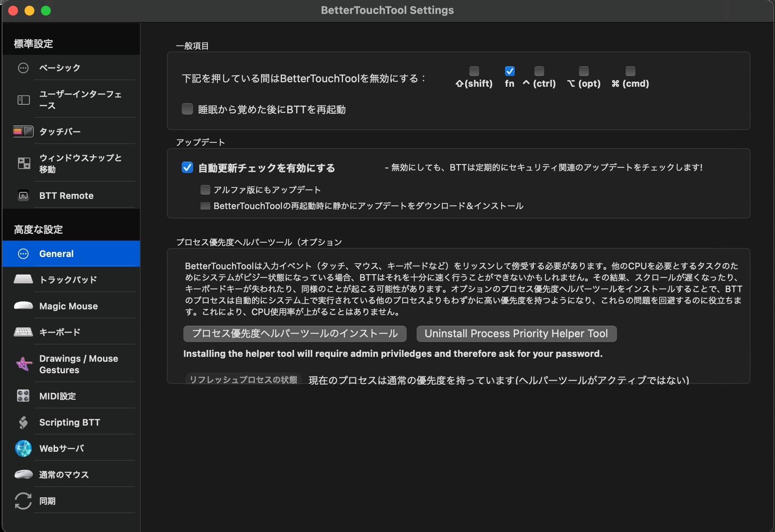Click the security updates note beside auto-update
775x532 pixels.
point(544,167)
